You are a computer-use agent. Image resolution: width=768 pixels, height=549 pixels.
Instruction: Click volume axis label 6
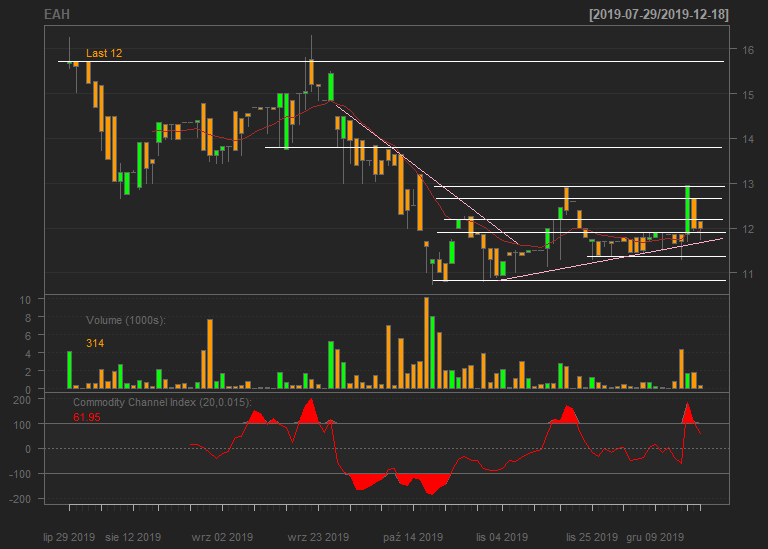[x=28, y=336]
